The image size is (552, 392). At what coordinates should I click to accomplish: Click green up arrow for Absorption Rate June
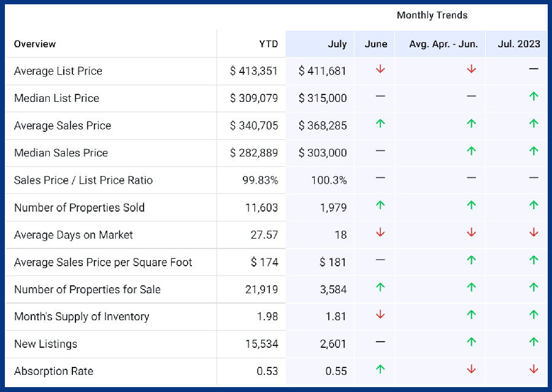380,369
